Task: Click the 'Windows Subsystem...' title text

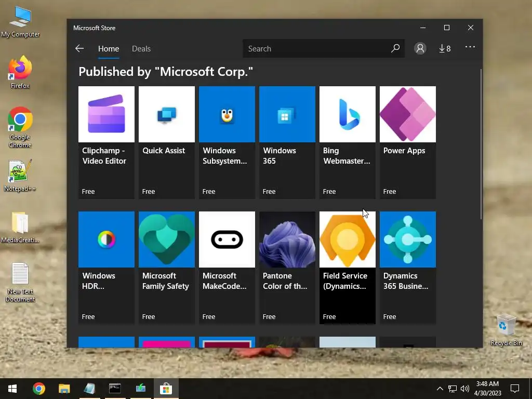Action: [x=224, y=156]
